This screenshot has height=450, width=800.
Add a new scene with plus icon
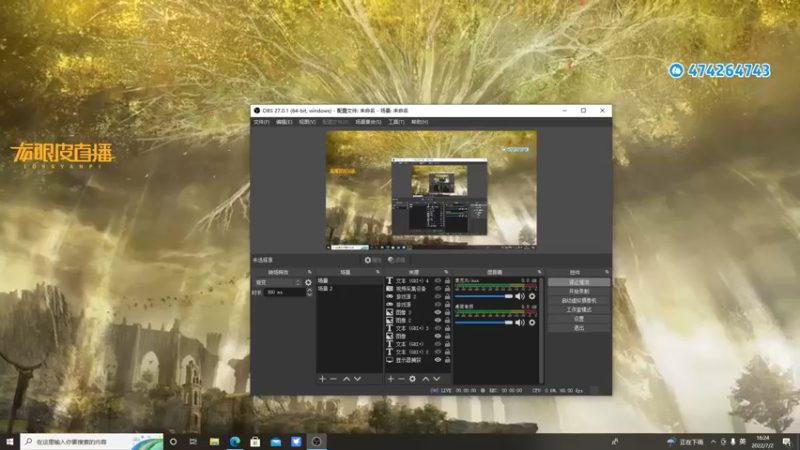pyautogui.click(x=322, y=379)
